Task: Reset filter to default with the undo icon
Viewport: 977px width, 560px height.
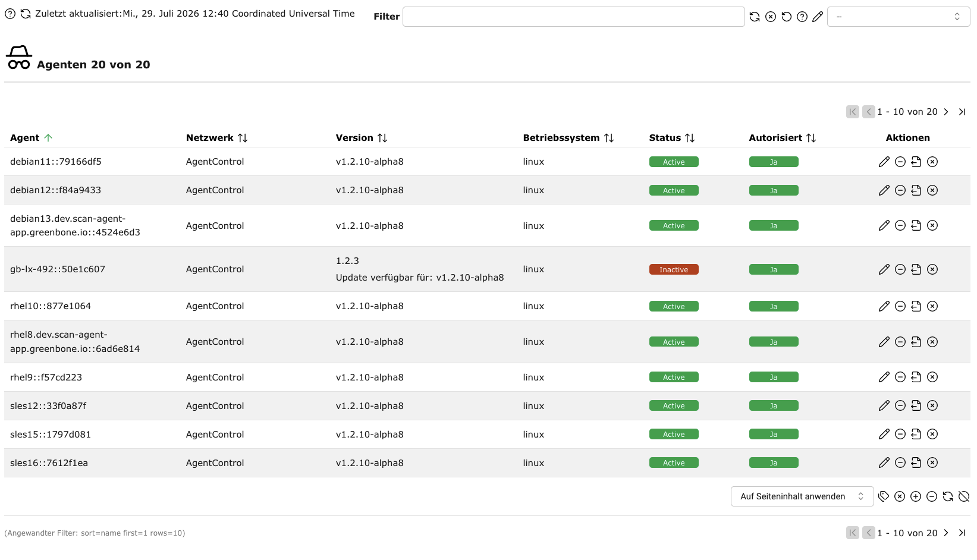Action: point(787,17)
